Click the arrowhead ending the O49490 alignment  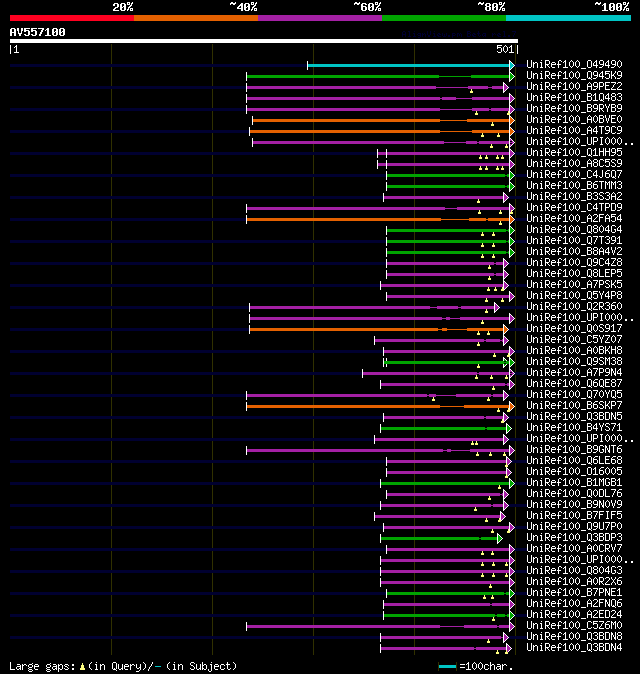(512, 65)
